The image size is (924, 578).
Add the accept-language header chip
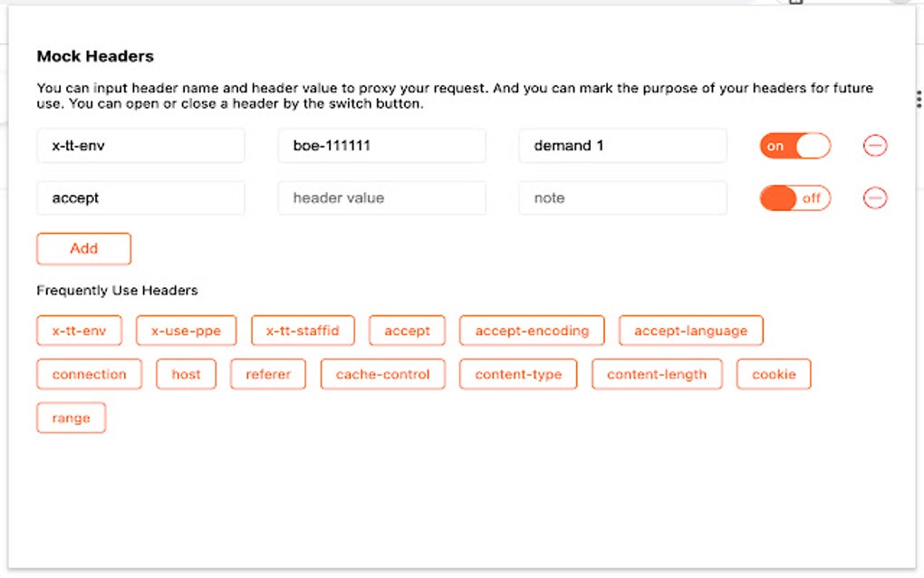691,330
